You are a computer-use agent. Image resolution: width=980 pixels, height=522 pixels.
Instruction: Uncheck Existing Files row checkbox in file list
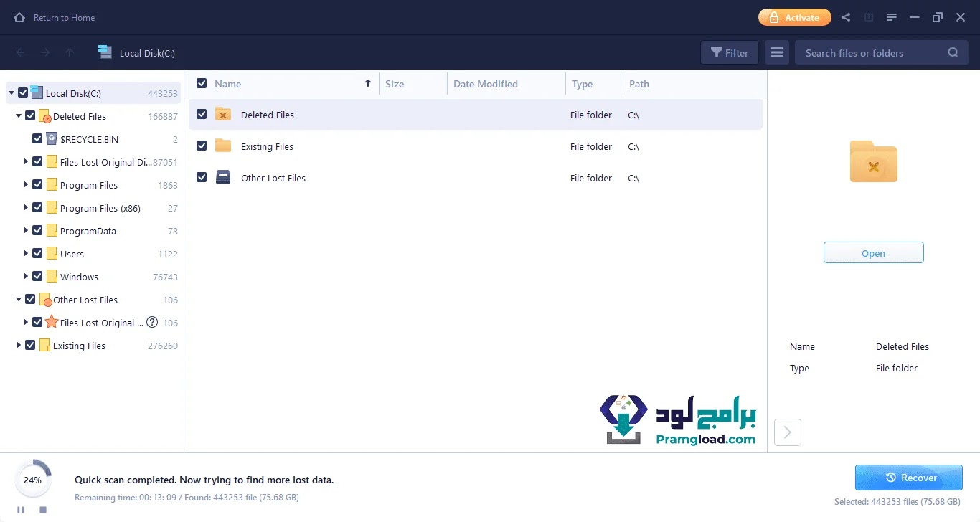(x=202, y=146)
